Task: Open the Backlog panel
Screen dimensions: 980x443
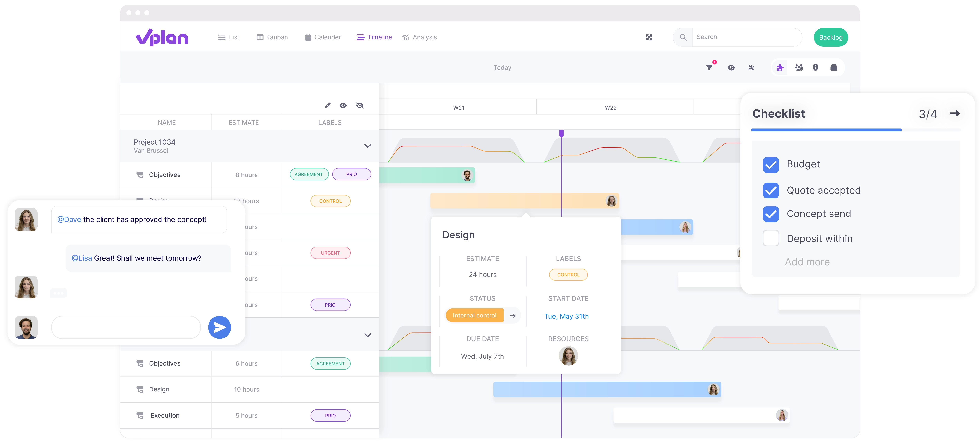Action: 831,37
